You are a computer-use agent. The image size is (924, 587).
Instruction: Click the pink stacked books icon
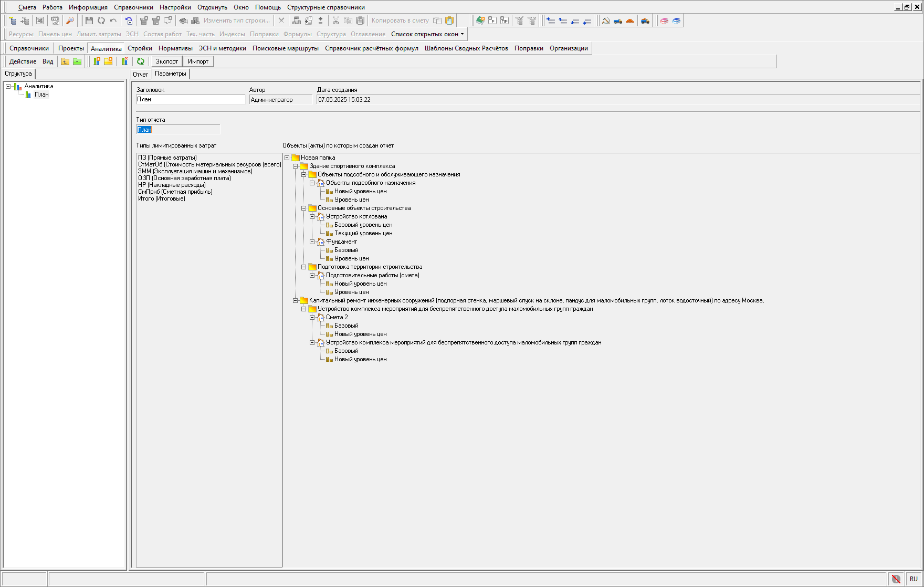(664, 20)
